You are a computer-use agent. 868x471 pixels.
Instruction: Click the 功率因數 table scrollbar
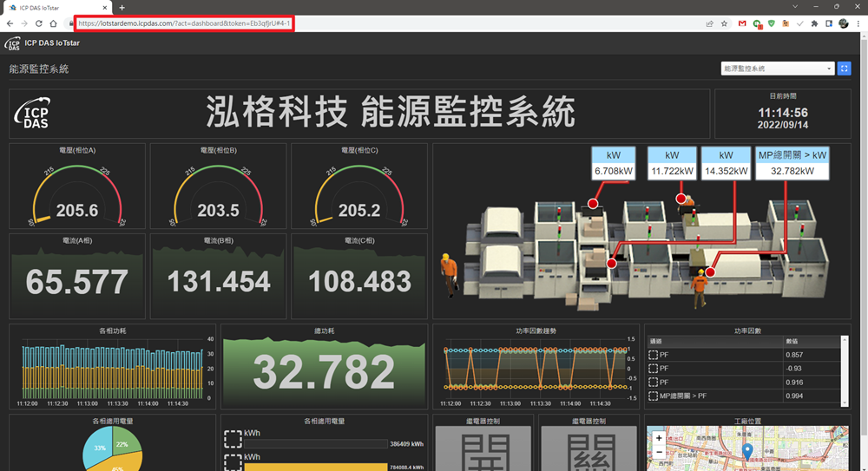point(845,371)
